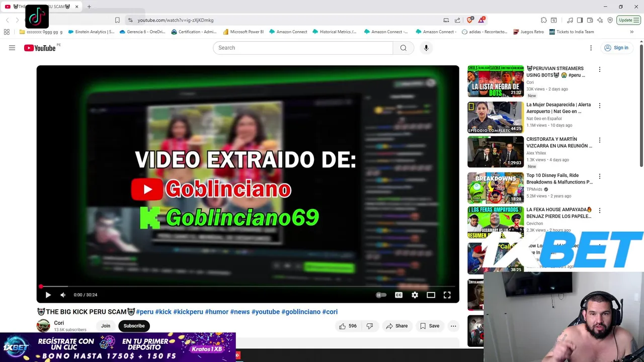
Task: Open Brave Shields lion icon
Action: (469, 20)
